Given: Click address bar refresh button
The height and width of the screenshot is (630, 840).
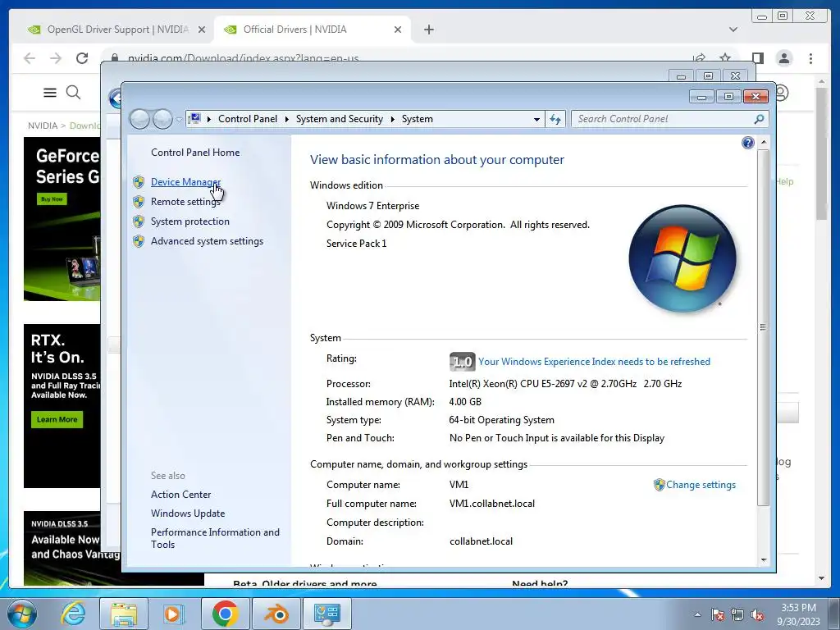Looking at the screenshot, I should point(555,120).
